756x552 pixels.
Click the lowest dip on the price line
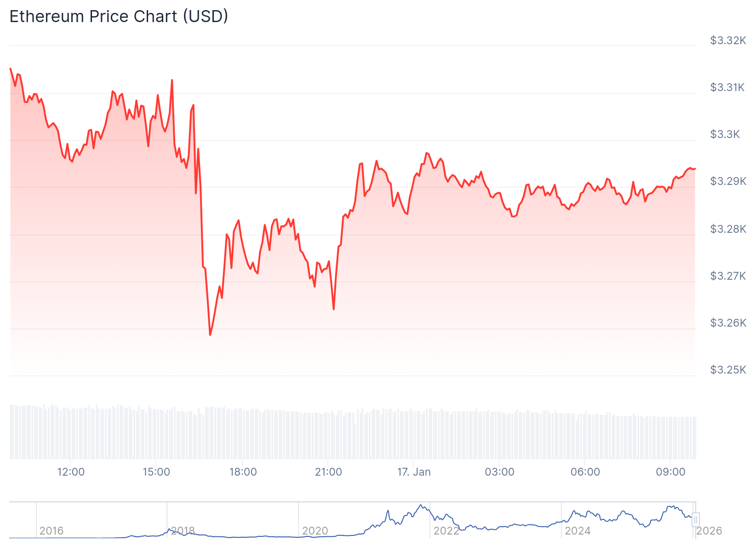tap(210, 335)
